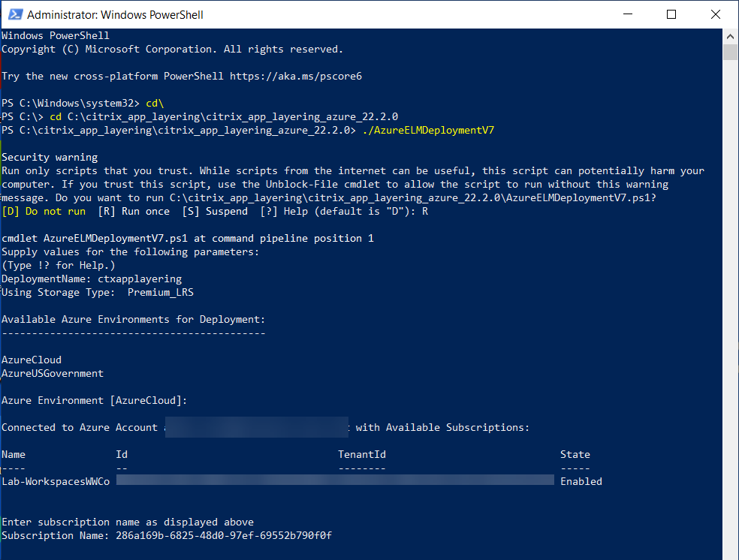This screenshot has height=560, width=739.
Task: Click the Id column header
Action: [x=122, y=454]
